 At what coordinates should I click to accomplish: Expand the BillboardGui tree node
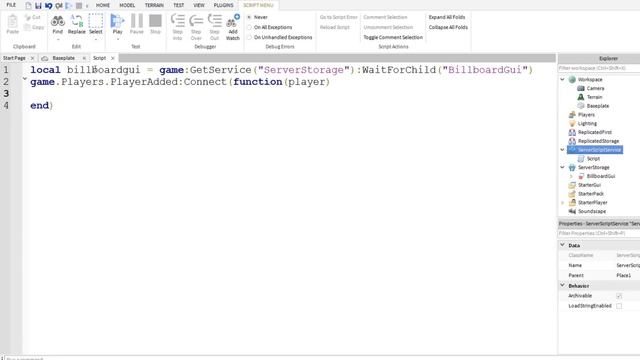pos(571,176)
